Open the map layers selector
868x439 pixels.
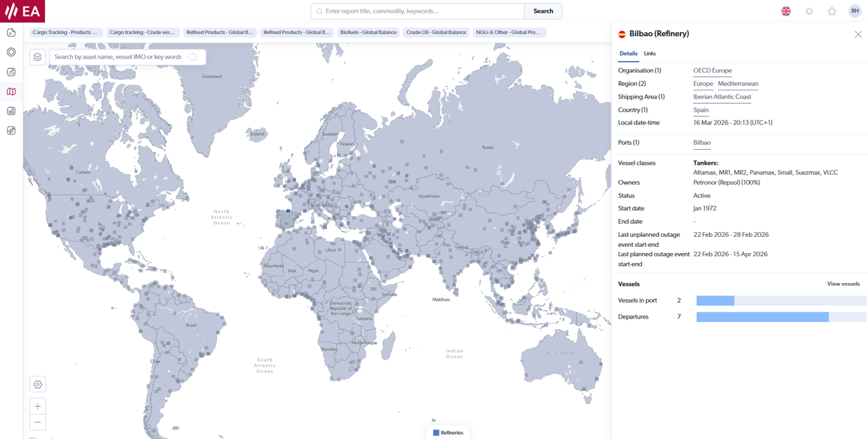click(x=38, y=57)
